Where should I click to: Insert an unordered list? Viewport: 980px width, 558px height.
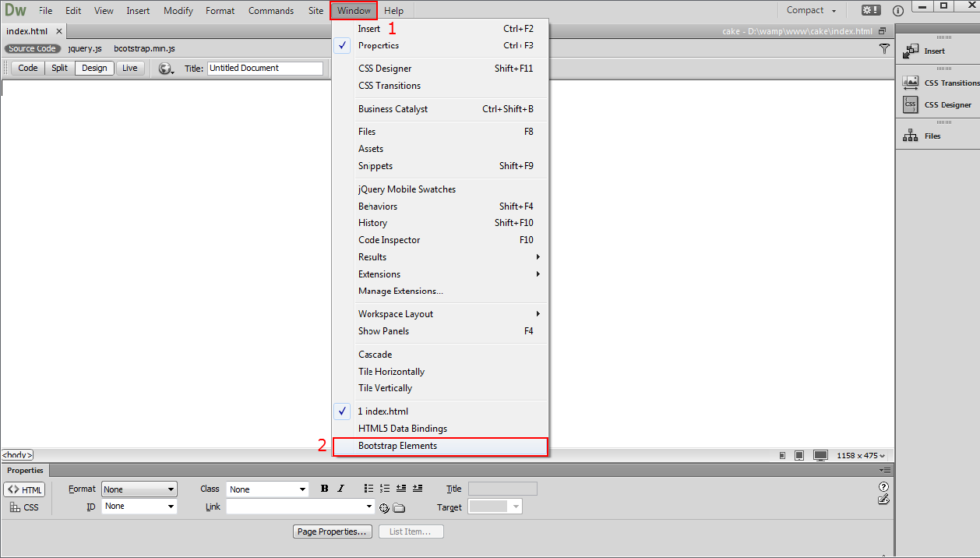369,489
